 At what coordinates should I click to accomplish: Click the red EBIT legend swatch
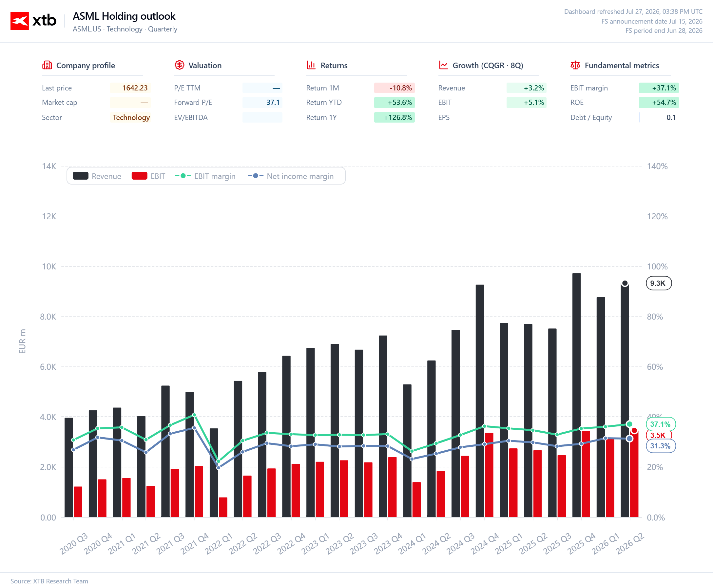140,176
